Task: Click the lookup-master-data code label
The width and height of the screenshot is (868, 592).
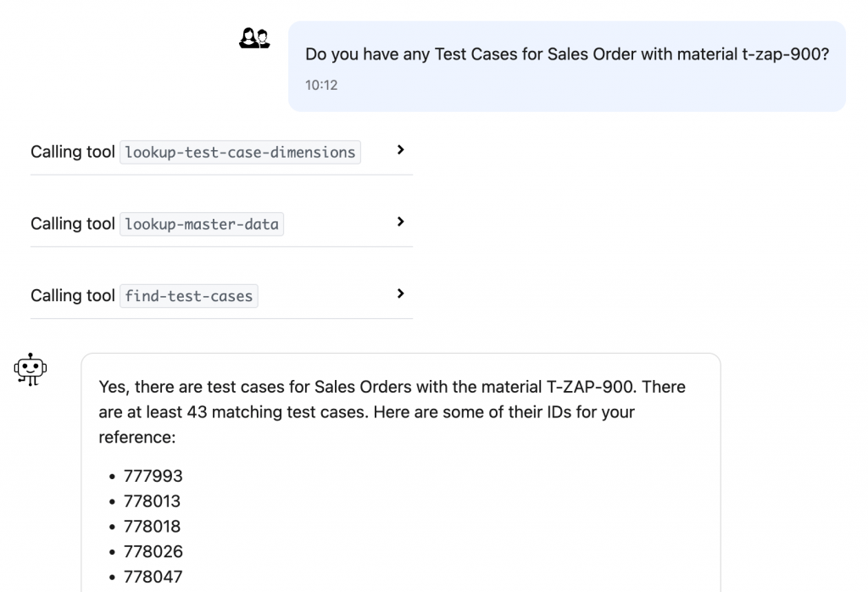Action: (x=202, y=225)
